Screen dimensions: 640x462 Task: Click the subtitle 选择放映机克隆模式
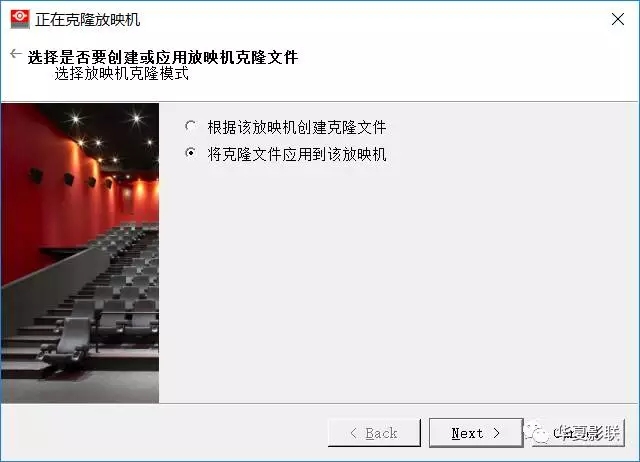[x=122, y=74]
